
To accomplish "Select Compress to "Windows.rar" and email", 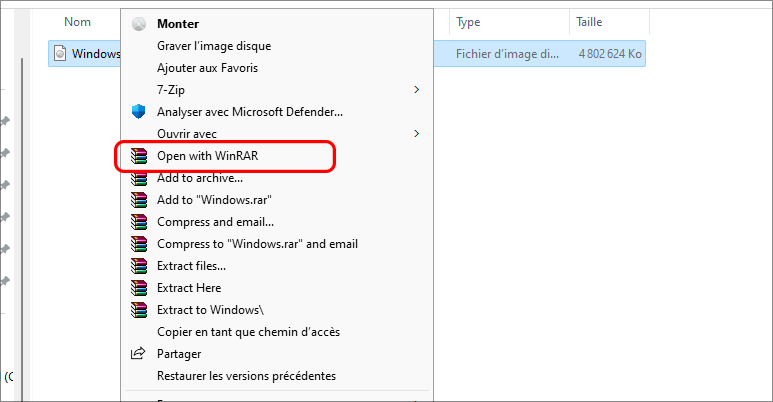I will [x=257, y=244].
